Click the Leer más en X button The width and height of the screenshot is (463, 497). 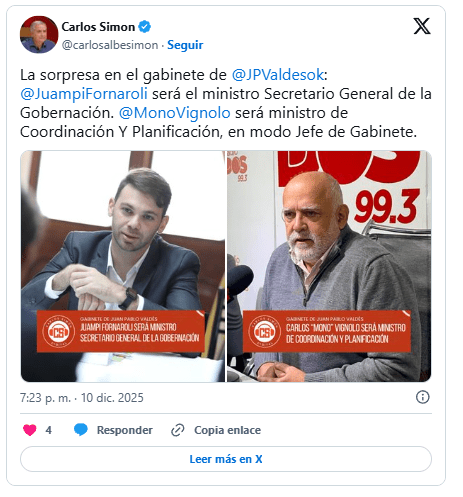[226, 459]
